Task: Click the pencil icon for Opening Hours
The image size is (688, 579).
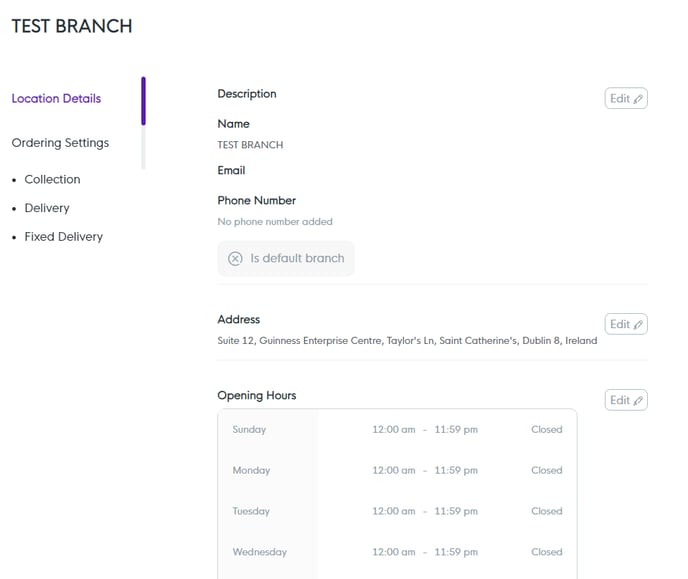Action: click(639, 401)
